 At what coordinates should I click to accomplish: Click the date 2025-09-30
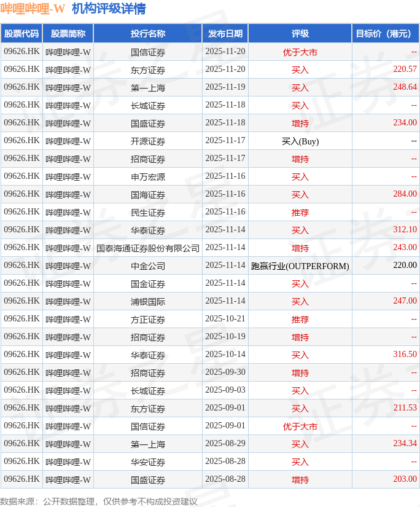click(225, 372)
